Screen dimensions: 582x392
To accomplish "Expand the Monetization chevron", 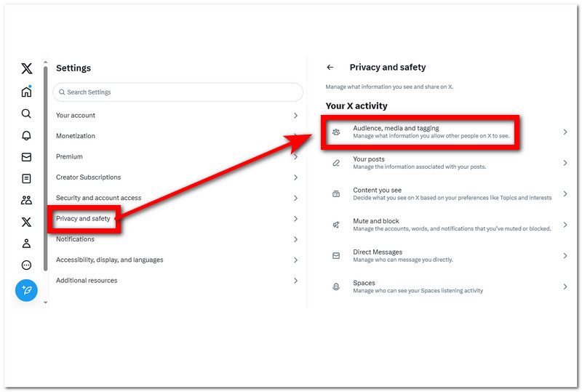I will (295, 136).
